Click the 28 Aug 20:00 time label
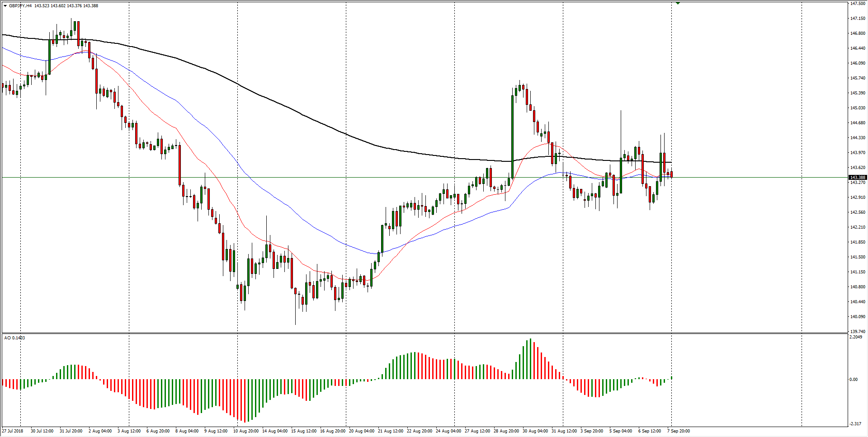Screen dimensions: 868x437 (506, 431)
